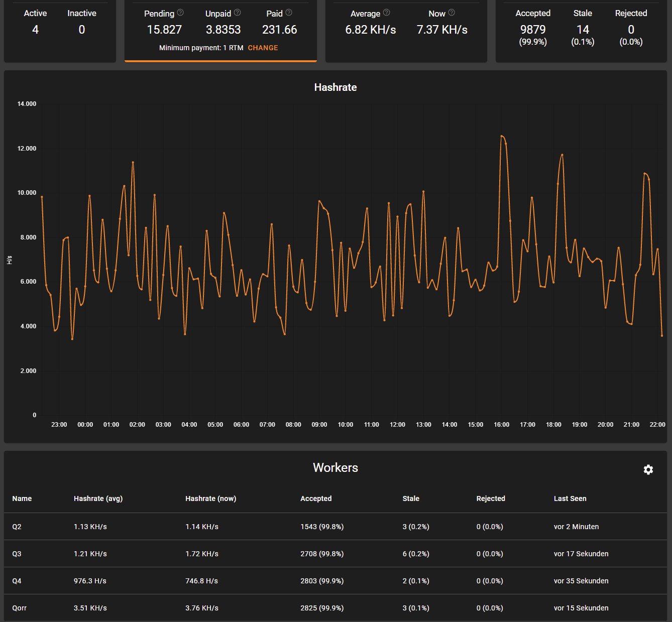Image resolution: width=672 pixels, height=622 pixels.
Task: Open workers table settings gear
Action: (648, 469)
